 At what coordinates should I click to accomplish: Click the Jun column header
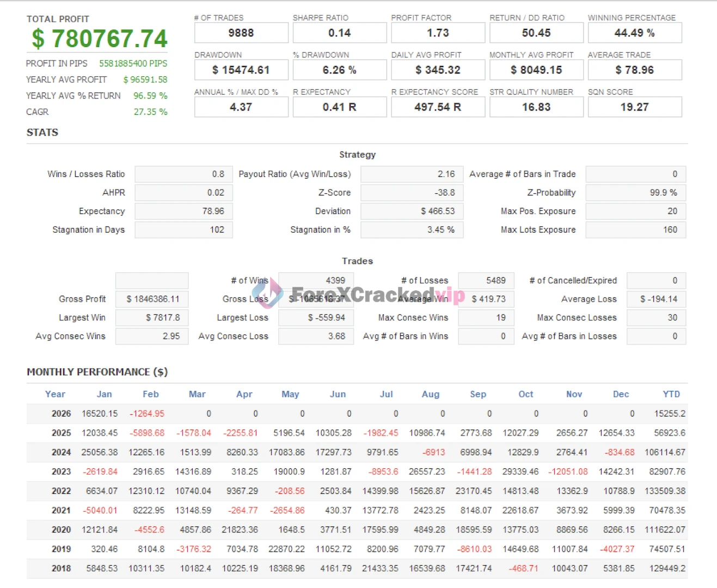tap(338, 394)
